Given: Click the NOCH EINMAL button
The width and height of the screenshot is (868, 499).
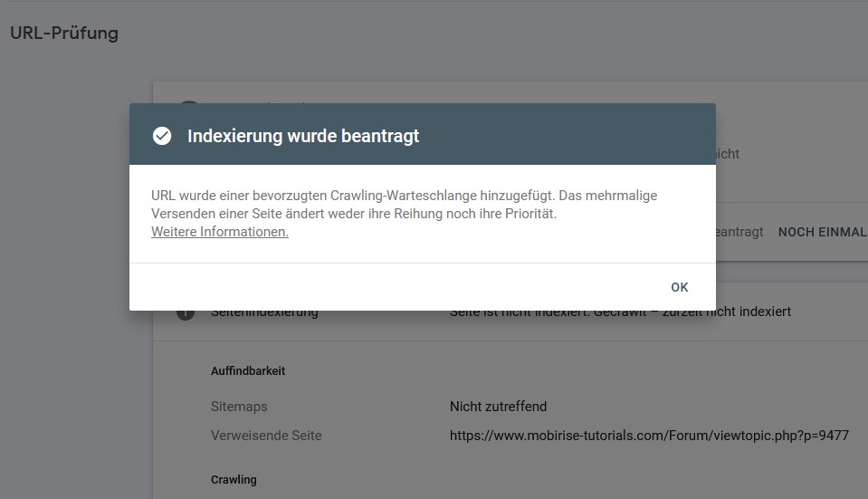Looking at the screenshot, I should 822,232.
